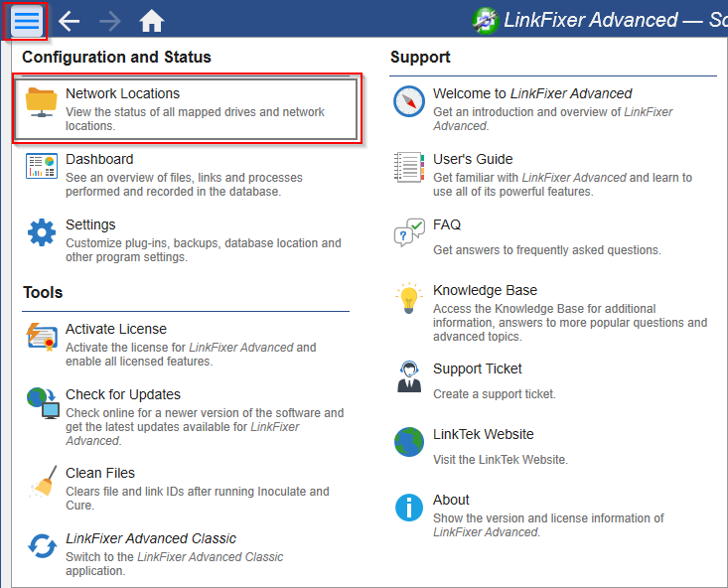Open the FAQ title
The height and width of the screenshot is (588, 728).
[447, 224]
